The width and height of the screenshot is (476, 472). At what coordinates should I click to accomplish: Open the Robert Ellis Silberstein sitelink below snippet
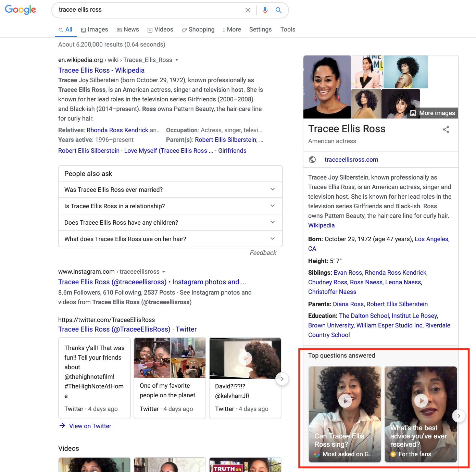tap(89, 151)
